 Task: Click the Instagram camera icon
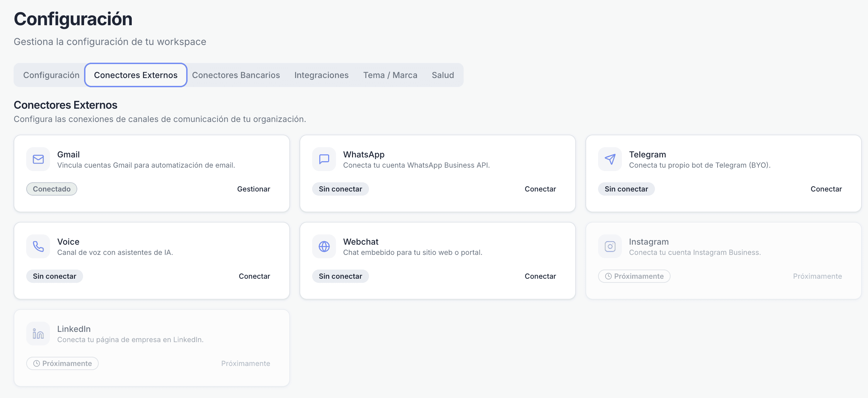[x=610, y=246]
